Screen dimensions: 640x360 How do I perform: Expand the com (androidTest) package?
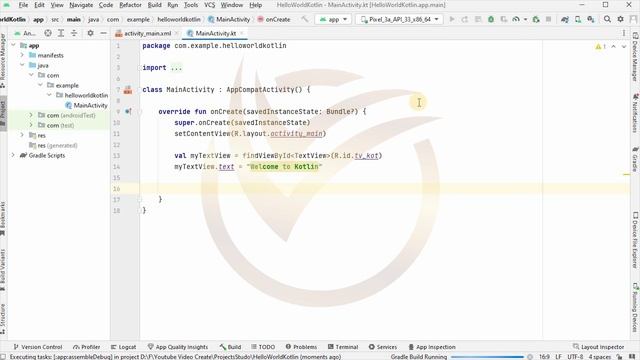coord(31,115)
